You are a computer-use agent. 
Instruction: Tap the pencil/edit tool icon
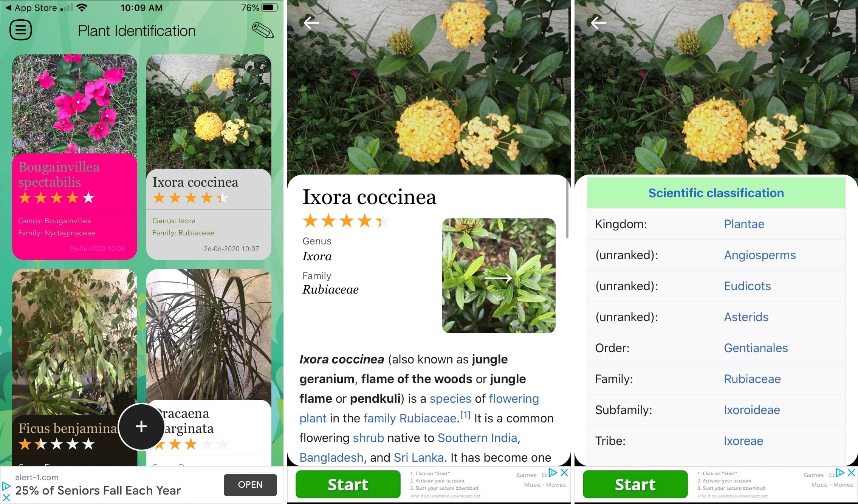pos(262,30)
